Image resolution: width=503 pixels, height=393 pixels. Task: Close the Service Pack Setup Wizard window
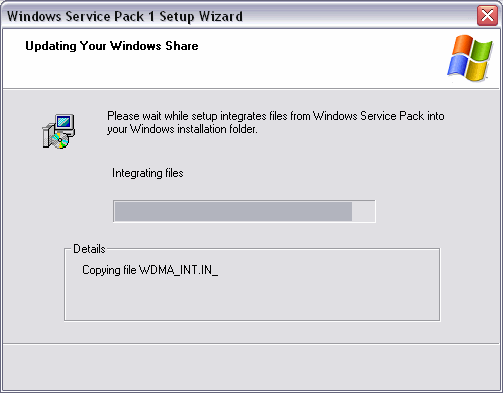487,15
